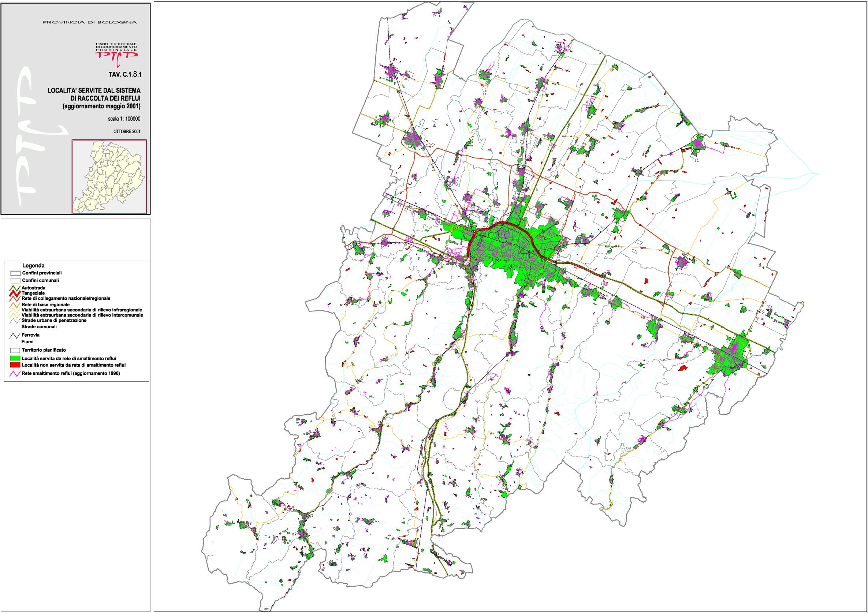
Task: Click the 'Confini provinciali' legend label
Action: [x=42, y=273]
